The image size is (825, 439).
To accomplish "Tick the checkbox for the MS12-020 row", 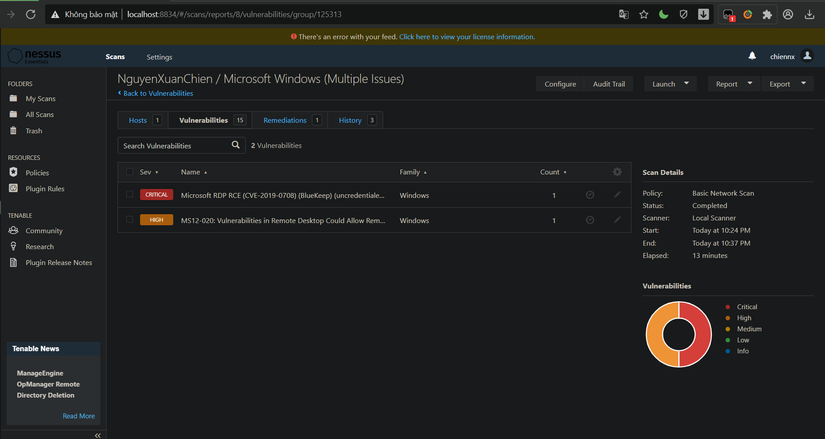I will click(x=130, y=220).
